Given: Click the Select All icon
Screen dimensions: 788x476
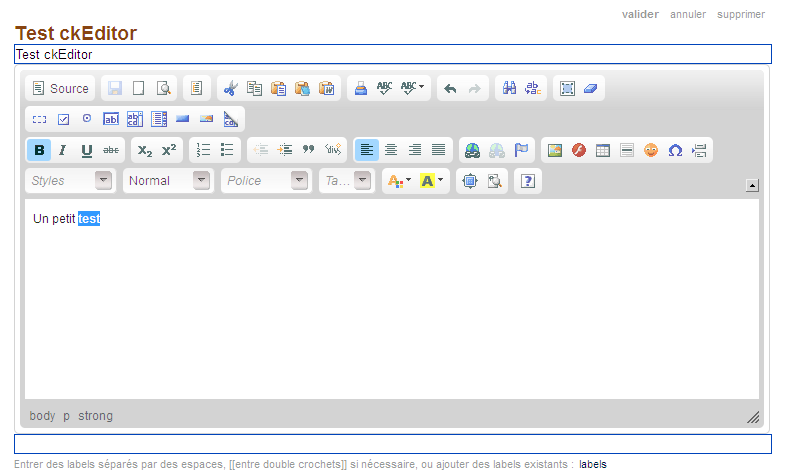Looking at the screenshot, I should (x=567, y=88).
